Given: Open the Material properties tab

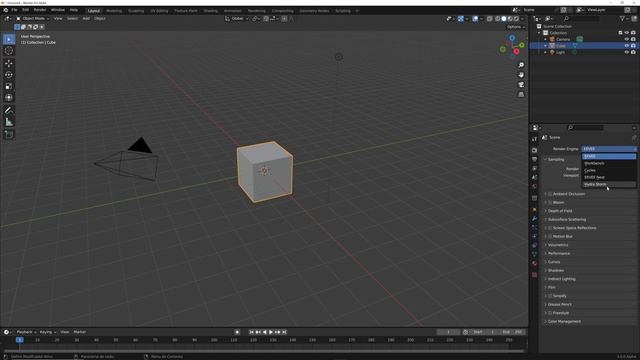Looking at the screenshot, I should (534, 263).
